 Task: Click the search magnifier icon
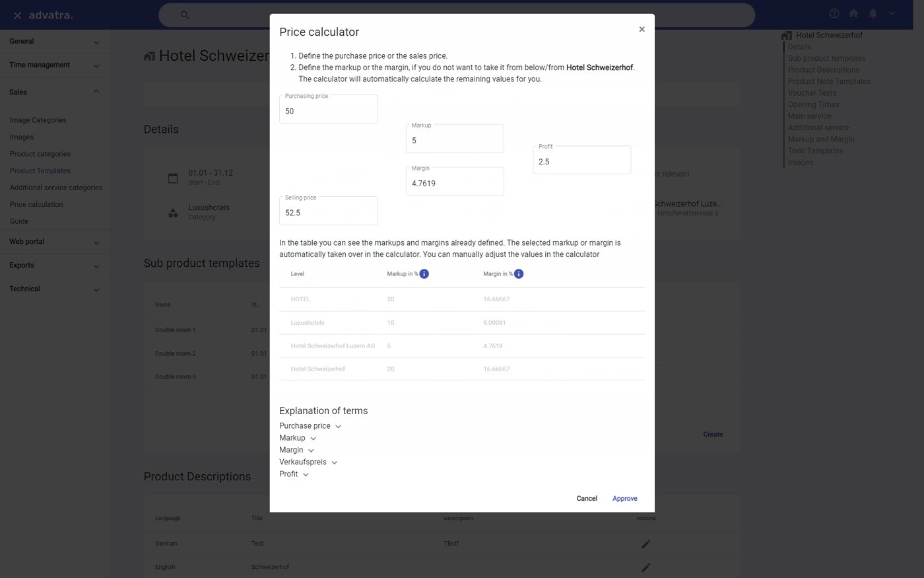[185, 15]
